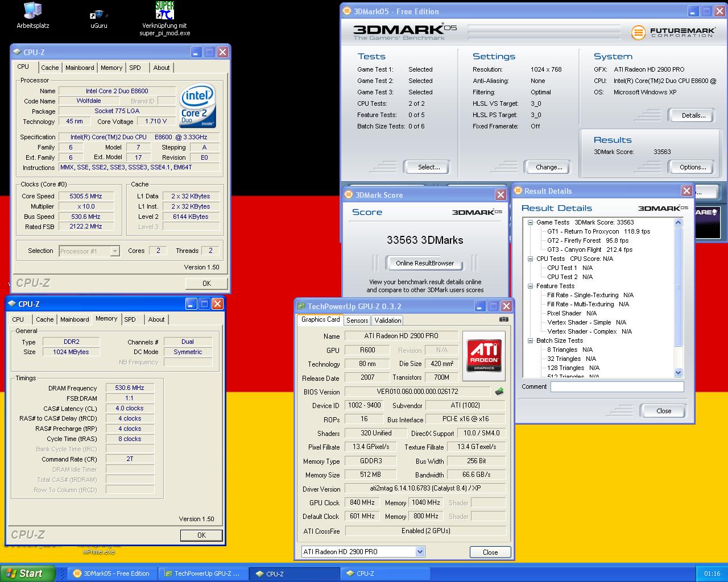728x582 pixels.
Task: Click OK in lower CPU-Z Memory window
Action: pyautogui.click(x=201, y=535)
